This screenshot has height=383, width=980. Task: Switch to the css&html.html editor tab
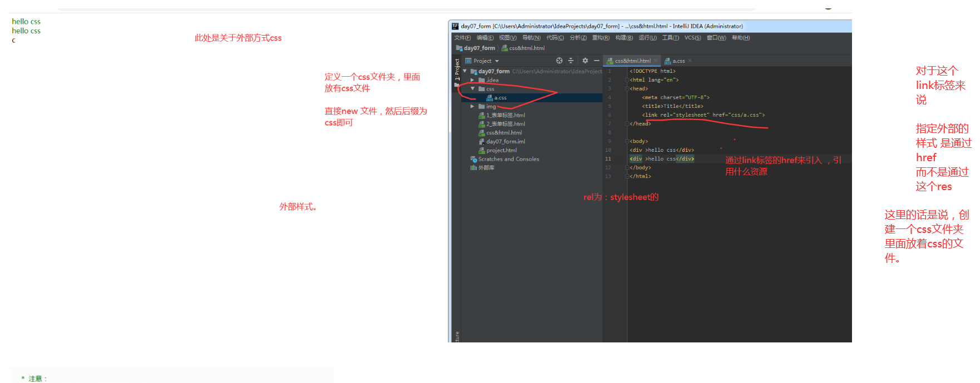pos(632,61)
